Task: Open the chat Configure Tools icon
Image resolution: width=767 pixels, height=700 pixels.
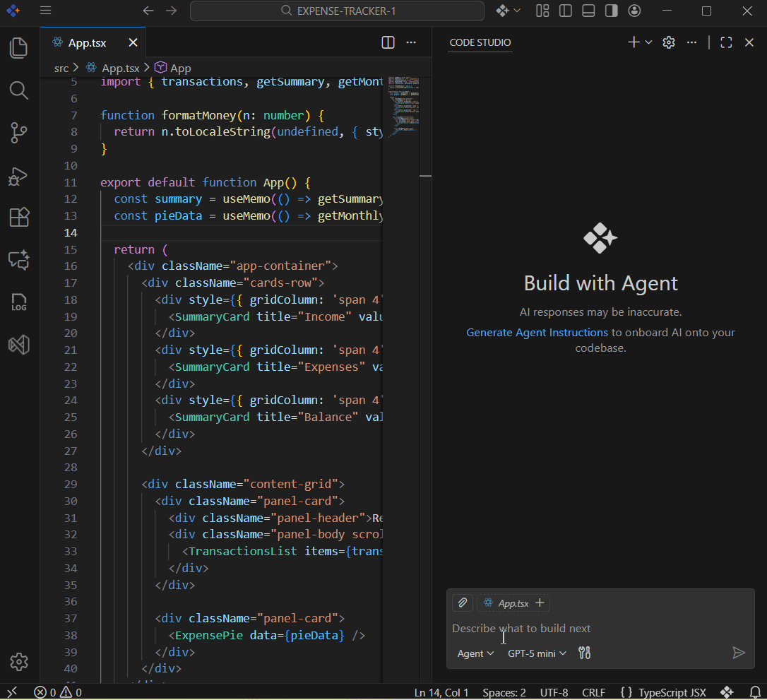Action: 584,653
